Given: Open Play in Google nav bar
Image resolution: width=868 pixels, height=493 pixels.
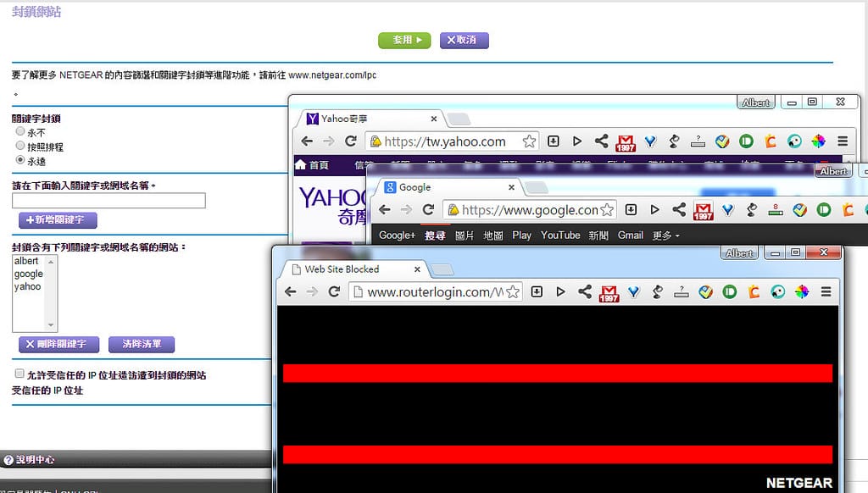Looking at the screenshot, I should tap(521, 235).
